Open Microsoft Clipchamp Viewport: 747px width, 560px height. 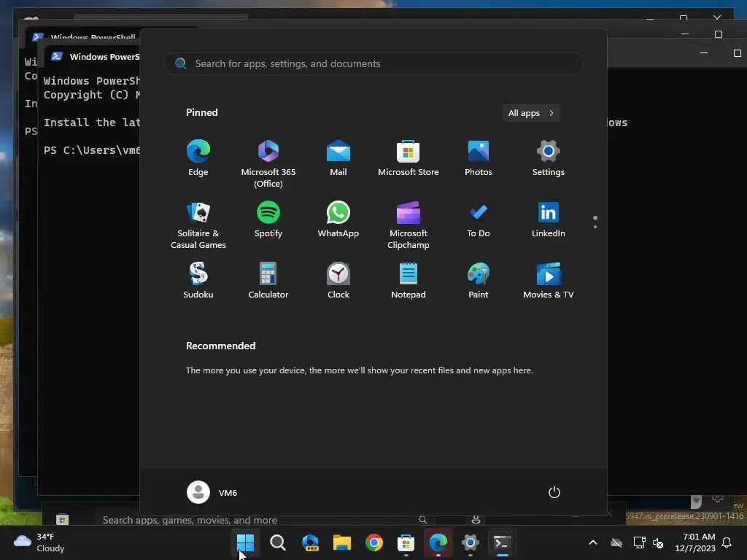click(x=409, y=225)
